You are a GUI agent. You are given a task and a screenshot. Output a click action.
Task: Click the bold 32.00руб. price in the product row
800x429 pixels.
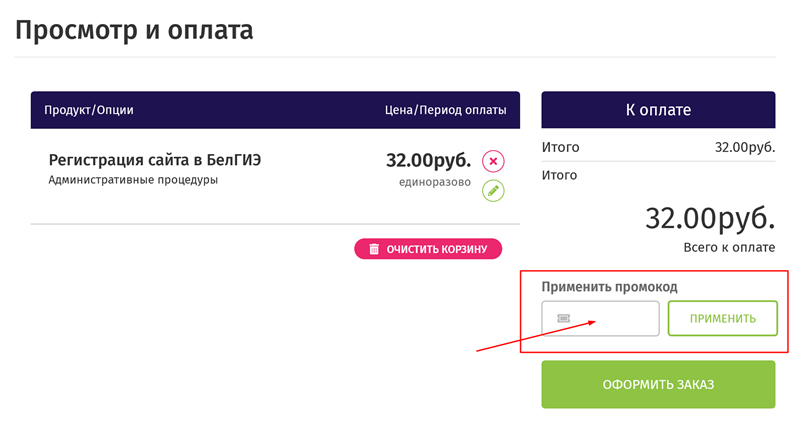(x=428, y=160)
